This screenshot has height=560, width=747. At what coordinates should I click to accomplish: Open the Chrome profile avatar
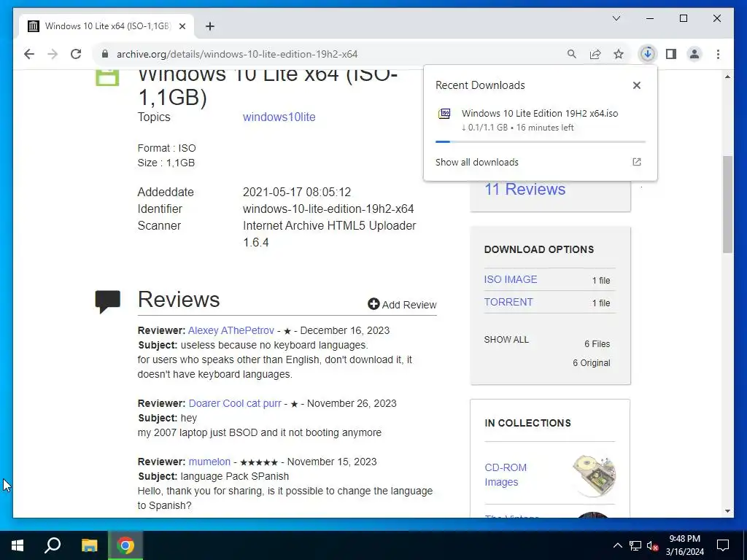tap(694, 54)
